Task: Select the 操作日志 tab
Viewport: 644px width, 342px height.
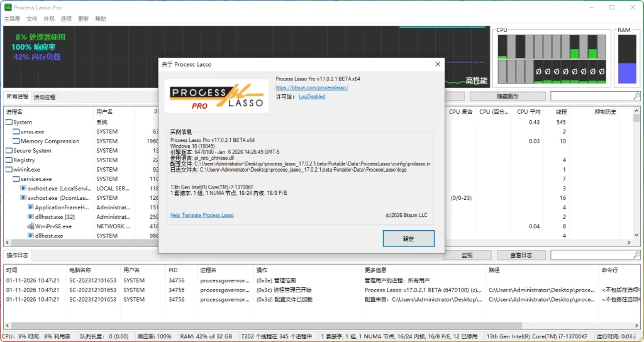Action: [17, 255]
